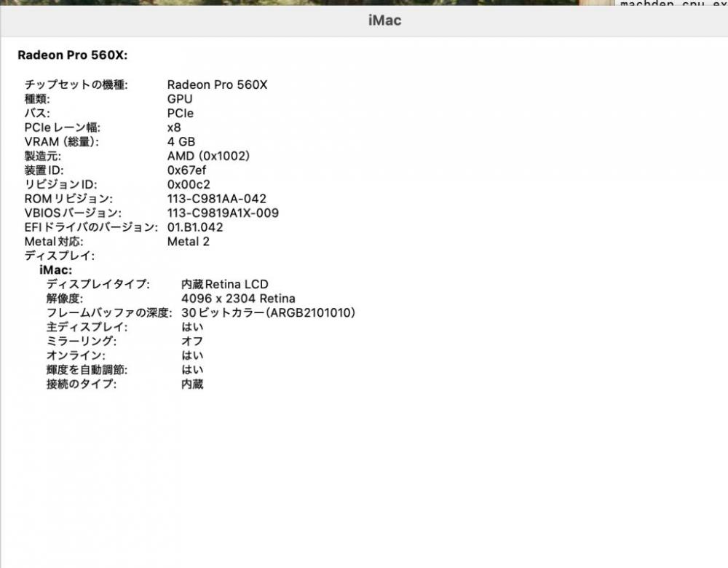Select revision ID value 0x00c2

coord(189,184)
